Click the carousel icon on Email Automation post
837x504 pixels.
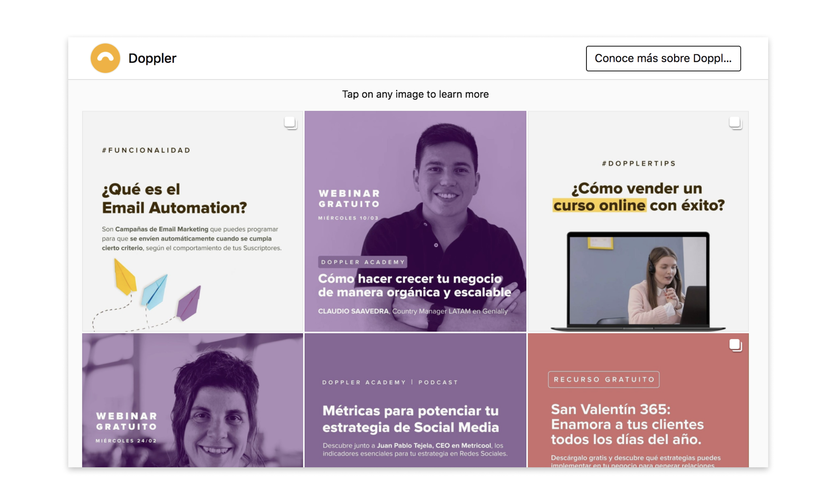(x=291, y=123)
